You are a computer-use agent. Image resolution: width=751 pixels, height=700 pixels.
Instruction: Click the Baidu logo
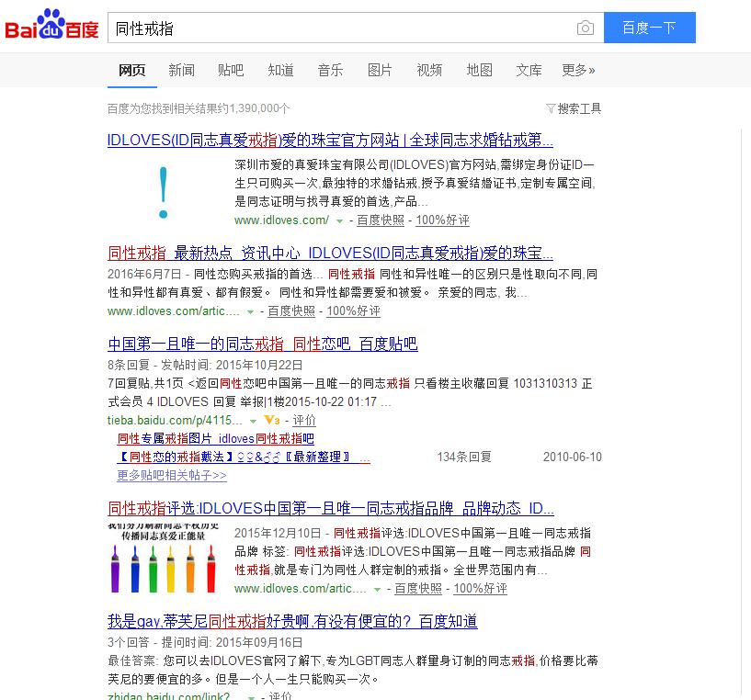click(x=51, y=25)
